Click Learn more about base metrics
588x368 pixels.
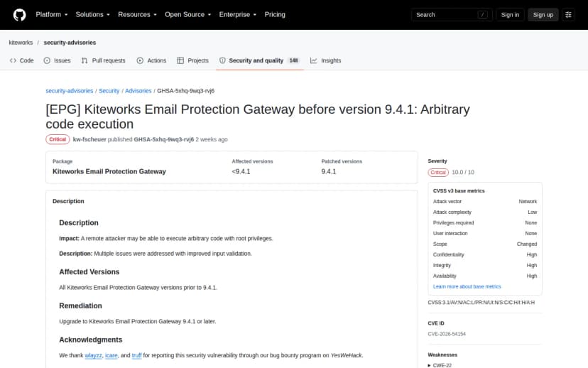467,286
